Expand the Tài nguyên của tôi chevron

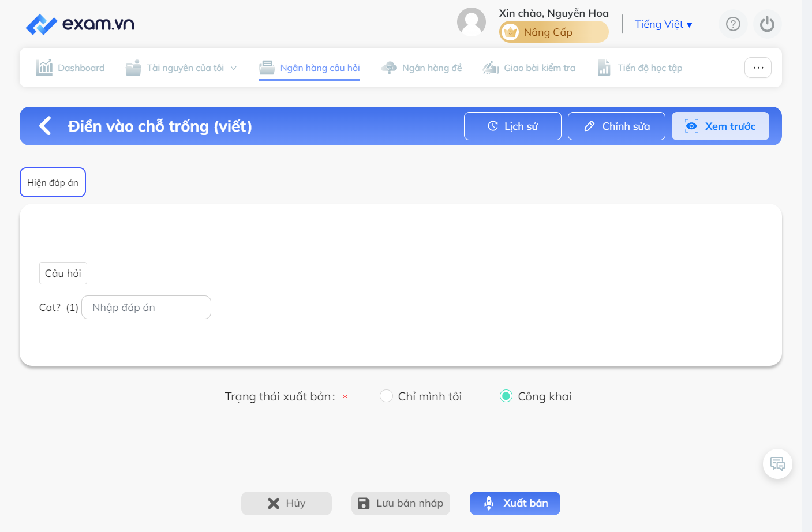234,68
